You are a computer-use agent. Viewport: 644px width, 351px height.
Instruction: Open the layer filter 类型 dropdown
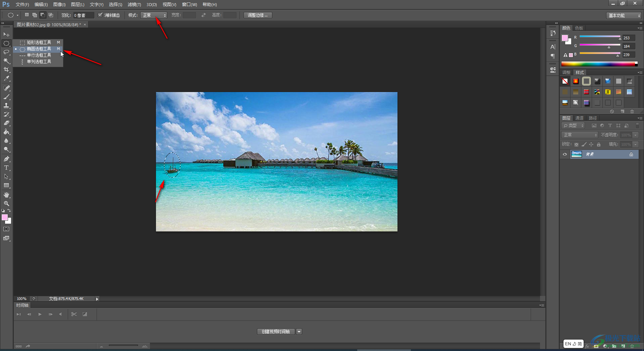[573, 126]
